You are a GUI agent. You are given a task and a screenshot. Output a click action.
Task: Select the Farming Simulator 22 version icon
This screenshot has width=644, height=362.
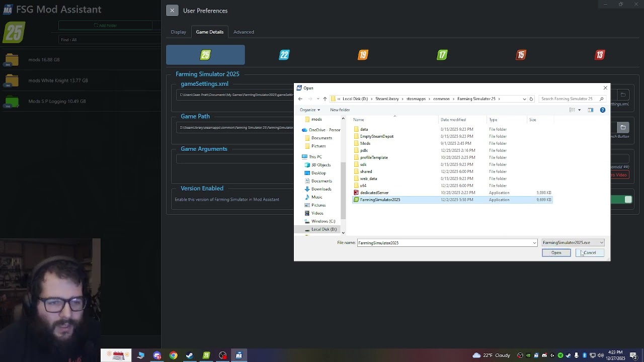[284, 55]
